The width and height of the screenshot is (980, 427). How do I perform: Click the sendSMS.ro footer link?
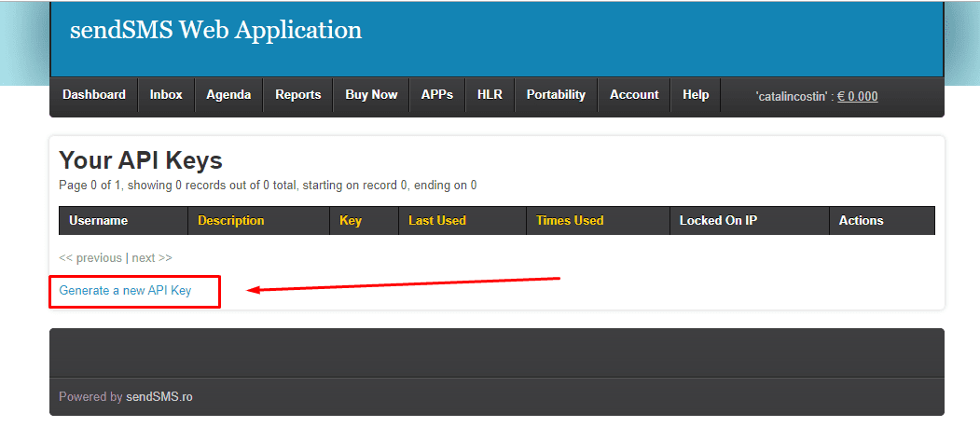pos(159,396)
